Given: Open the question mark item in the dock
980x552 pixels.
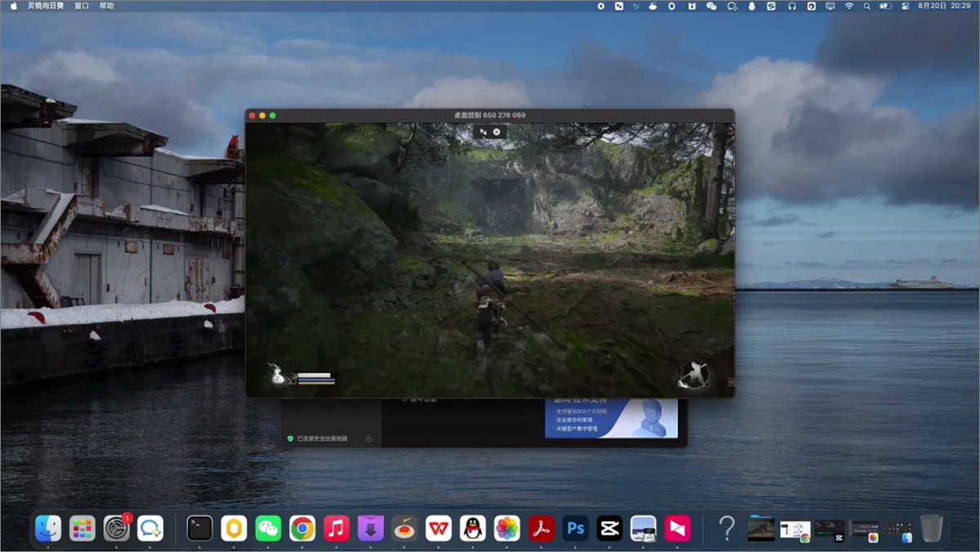Looking at the screenshot, I should click(x=727, y=528).
